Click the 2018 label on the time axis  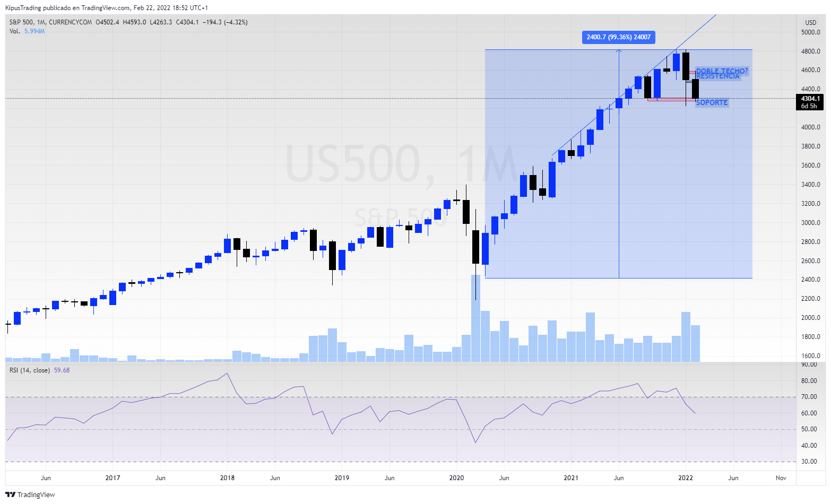(x=227, y=478)
